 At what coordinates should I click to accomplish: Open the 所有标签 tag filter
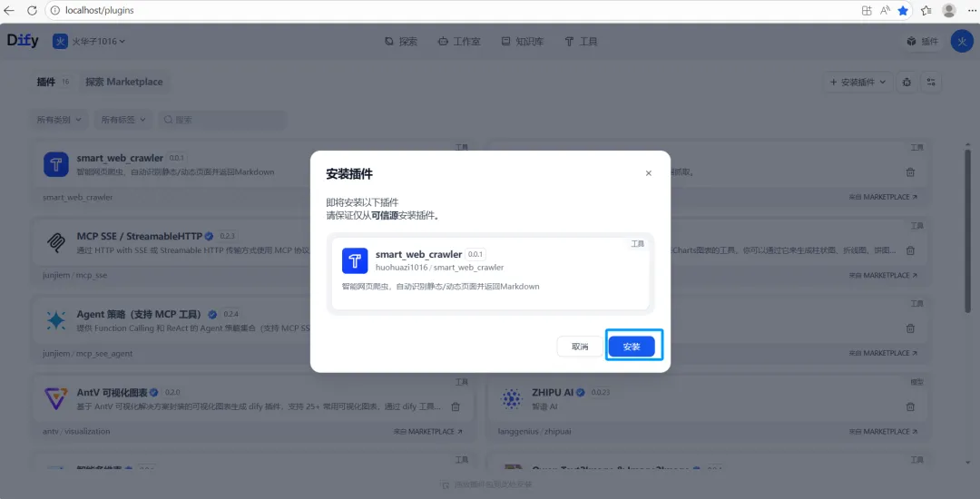123,119
